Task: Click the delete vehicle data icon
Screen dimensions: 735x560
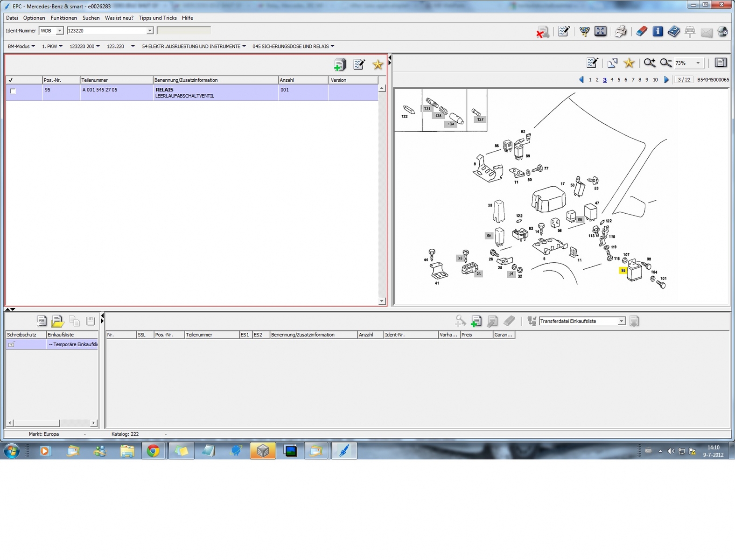Action: click(x=542, y=32)
